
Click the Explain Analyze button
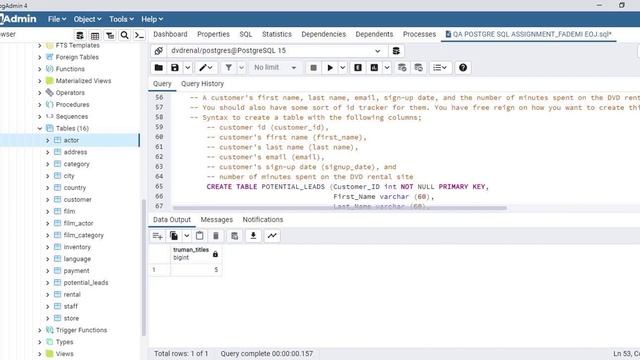pos(374,68)
